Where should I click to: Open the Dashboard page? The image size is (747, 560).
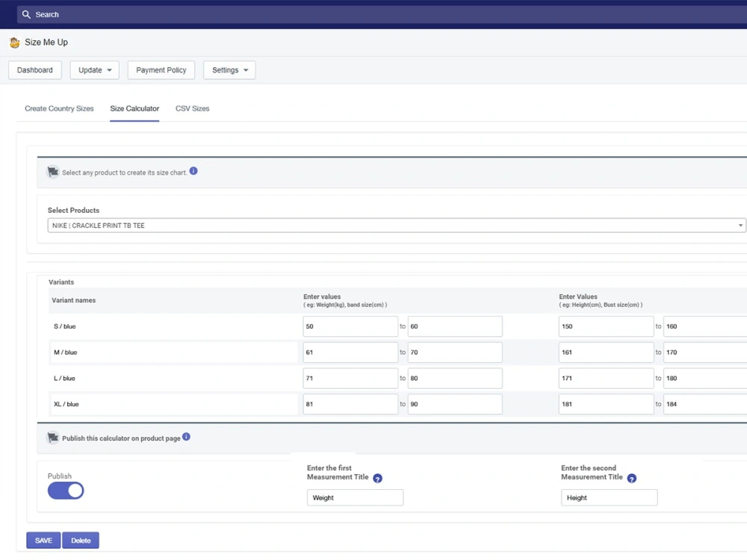pos(35,70)
